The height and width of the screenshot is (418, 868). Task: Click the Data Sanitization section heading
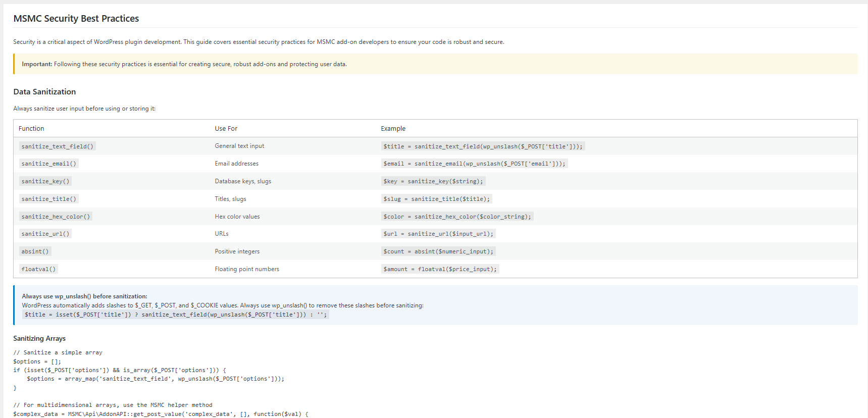point(44,92)
